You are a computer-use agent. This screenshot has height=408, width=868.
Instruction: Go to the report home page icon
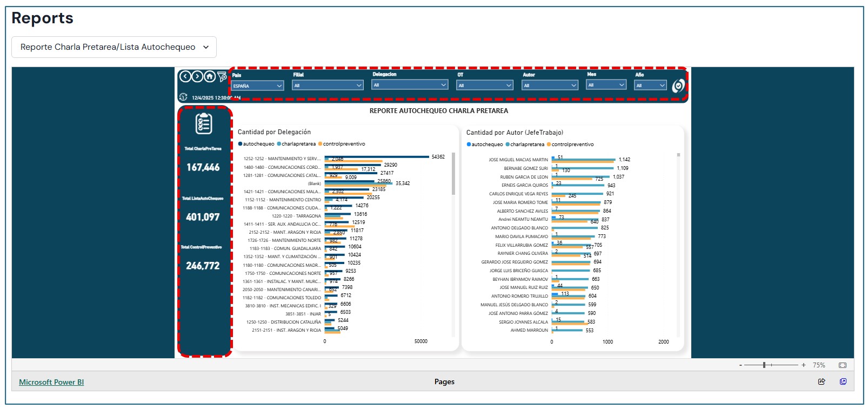point(210,77)
